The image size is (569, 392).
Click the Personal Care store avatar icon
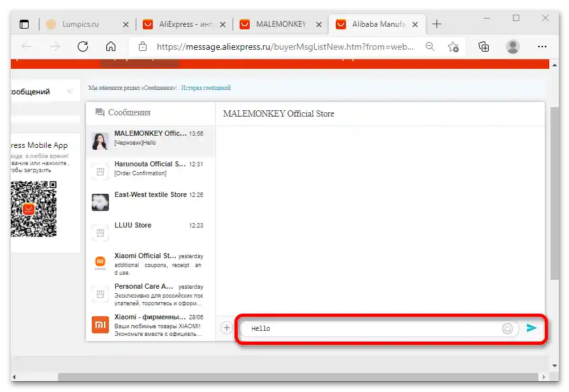tap(100, 294)
